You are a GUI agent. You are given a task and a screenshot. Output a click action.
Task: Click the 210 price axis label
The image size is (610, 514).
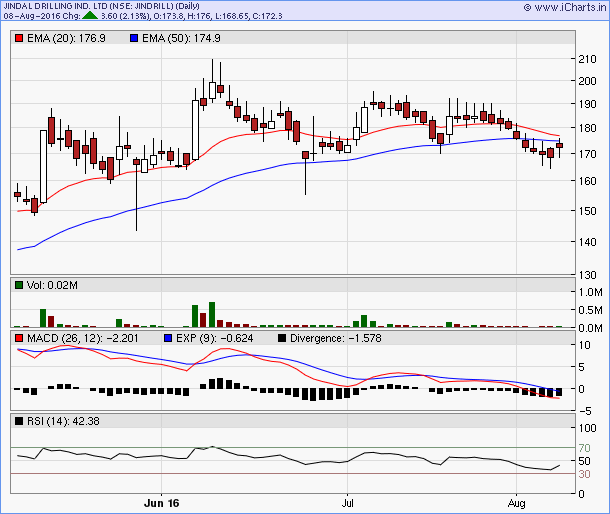[587, 59]
